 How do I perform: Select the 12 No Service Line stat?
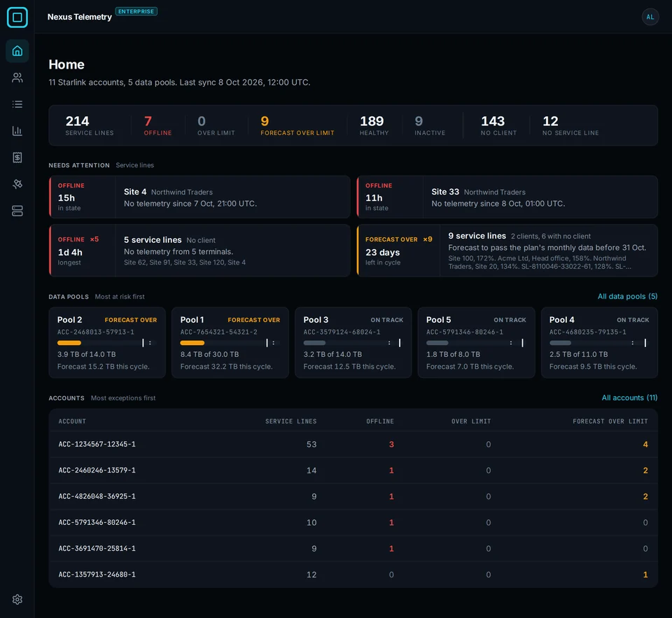[x=570, y=125]
